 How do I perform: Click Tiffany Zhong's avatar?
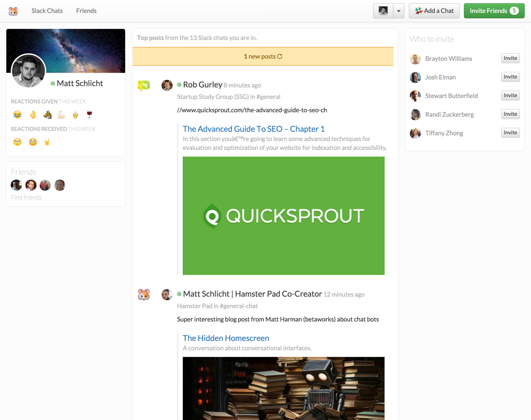[415, 133]
